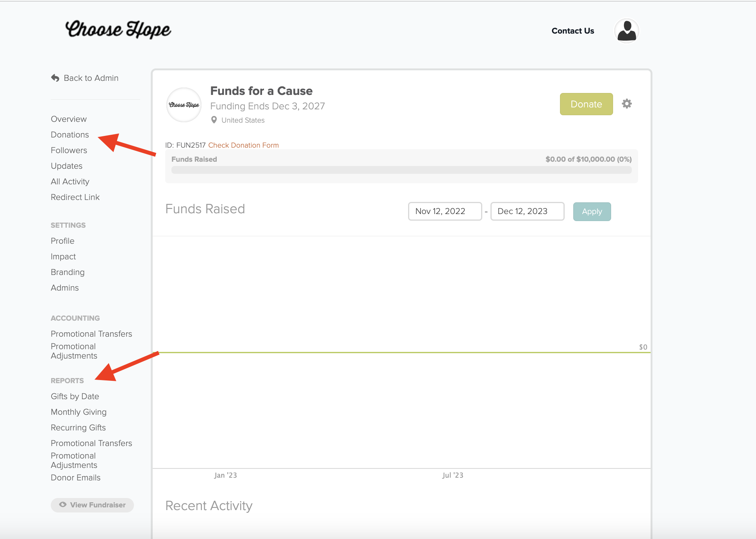The width and height of the screenshot is (756, 539).
Task: Open the fundraiser settings gear icon
Action: pyautogui.click(x=627, y=104)
